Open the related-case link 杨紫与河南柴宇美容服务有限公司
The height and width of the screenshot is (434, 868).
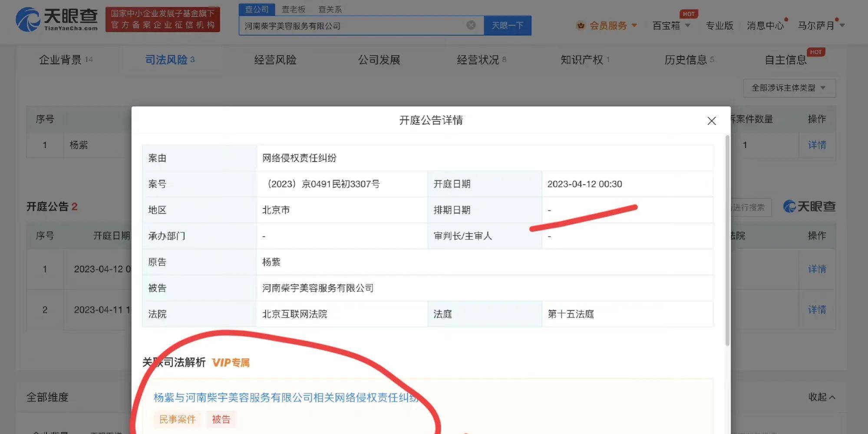pos(287,398)
